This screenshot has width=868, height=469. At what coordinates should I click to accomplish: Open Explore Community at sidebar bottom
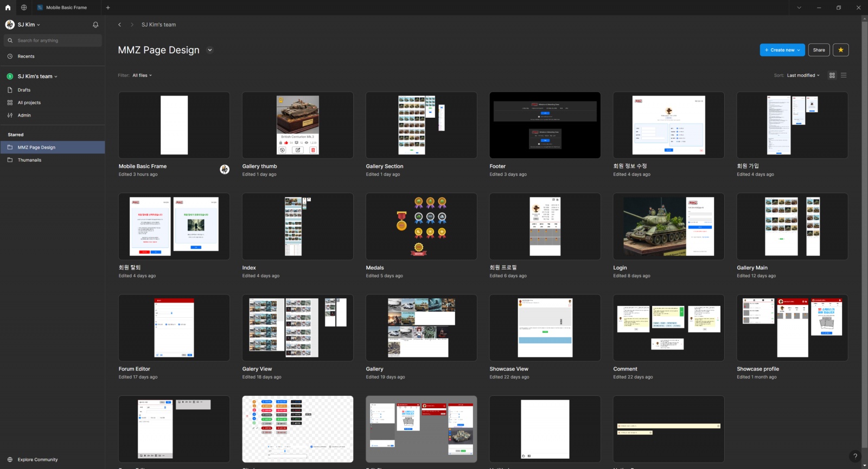pyautogui.click(x=37, y=460)
